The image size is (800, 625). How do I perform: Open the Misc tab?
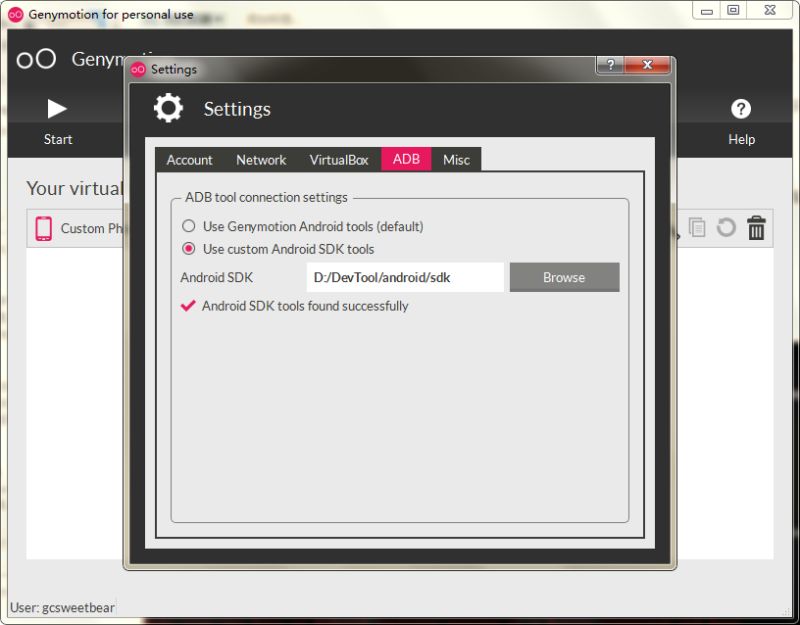point(456,160)
